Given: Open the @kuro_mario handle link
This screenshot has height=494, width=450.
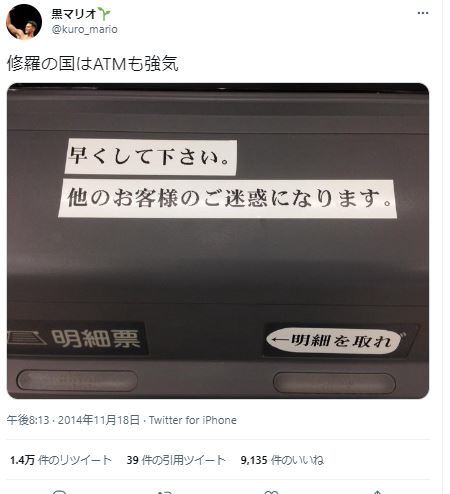Looking at the screenshot, I should [85, 29].
